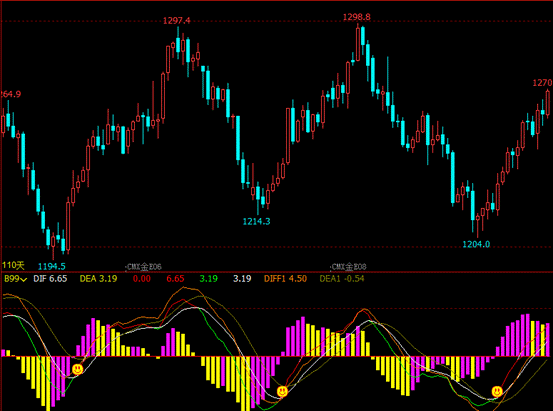Click the DIFF1 4.50 indicator label
This screenshot has height=411, width=553.
(285, 279)
